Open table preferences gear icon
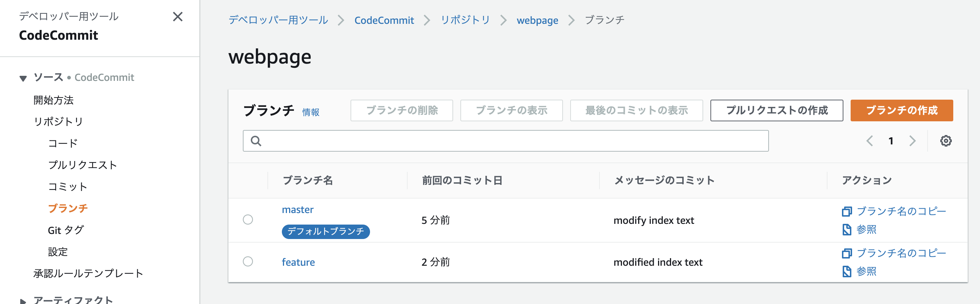This screenshot has height=304, width=980. [x=946, y=141]
